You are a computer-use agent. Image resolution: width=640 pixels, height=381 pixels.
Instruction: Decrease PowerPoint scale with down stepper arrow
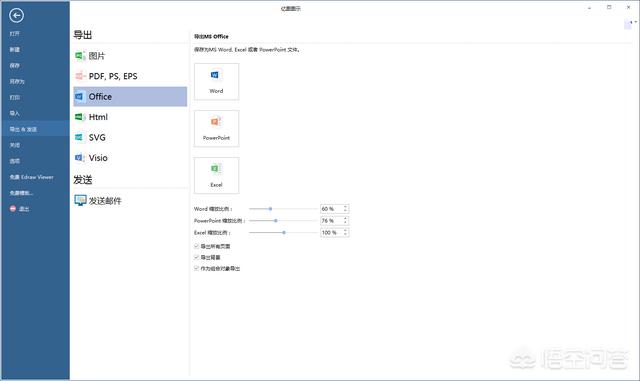pyautogui.click(x=346, y=223)
